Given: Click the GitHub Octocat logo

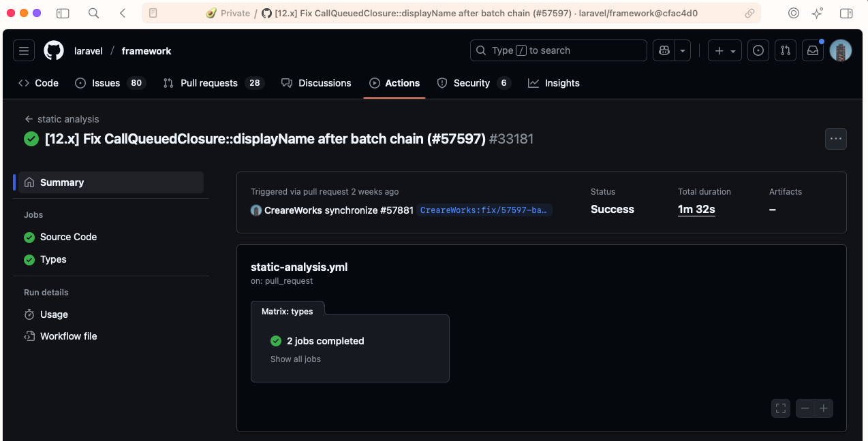Looking at the screenshot, I should (54, 51).
